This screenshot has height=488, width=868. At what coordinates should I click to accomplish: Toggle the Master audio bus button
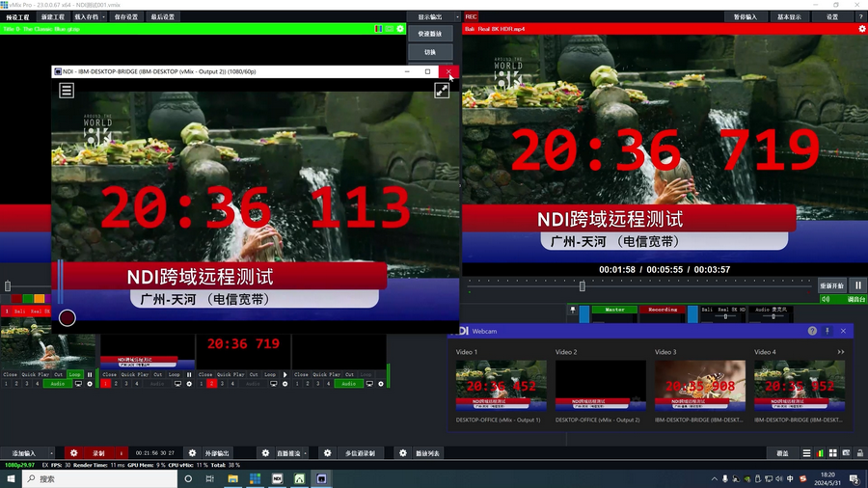614,310
